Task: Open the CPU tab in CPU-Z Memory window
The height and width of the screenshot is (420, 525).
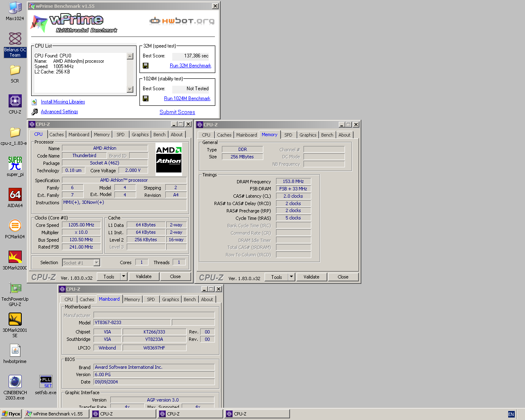Action: pyautogui.click(x=206, y=135)
